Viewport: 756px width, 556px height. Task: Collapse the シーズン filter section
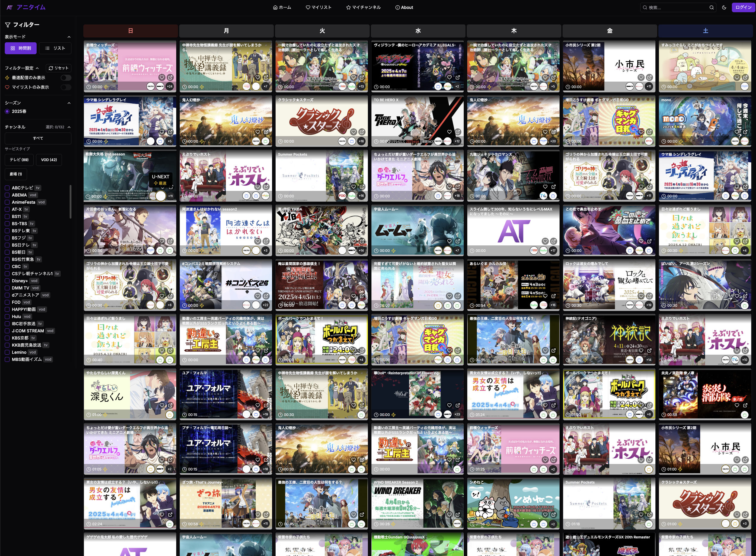tap(69, 103)
